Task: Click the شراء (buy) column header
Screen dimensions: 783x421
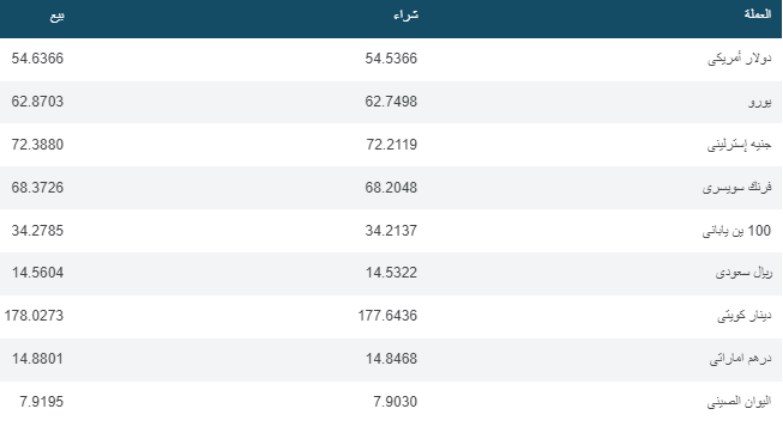Action: (x=403, y=17)
